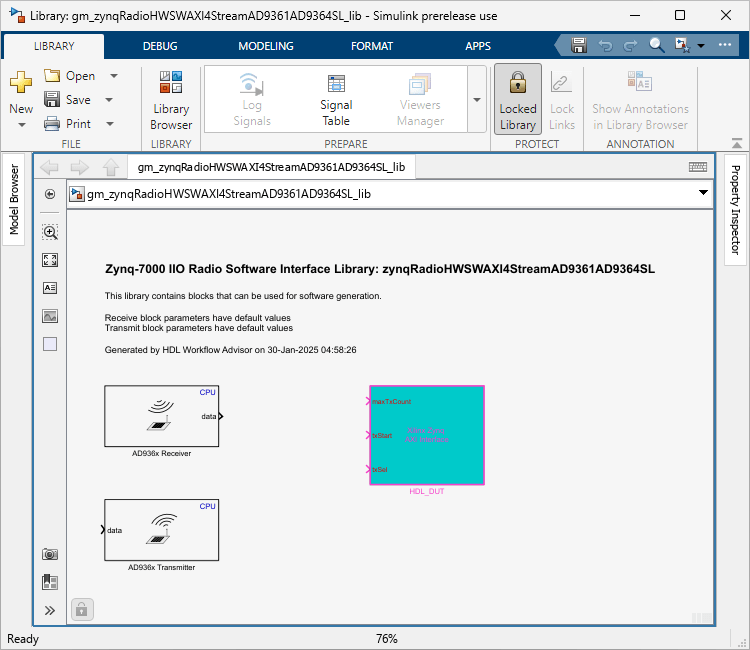Select the AD936x Transmitter block
The width and height of the screenshot is (750, 650).
tap(162, 530)
